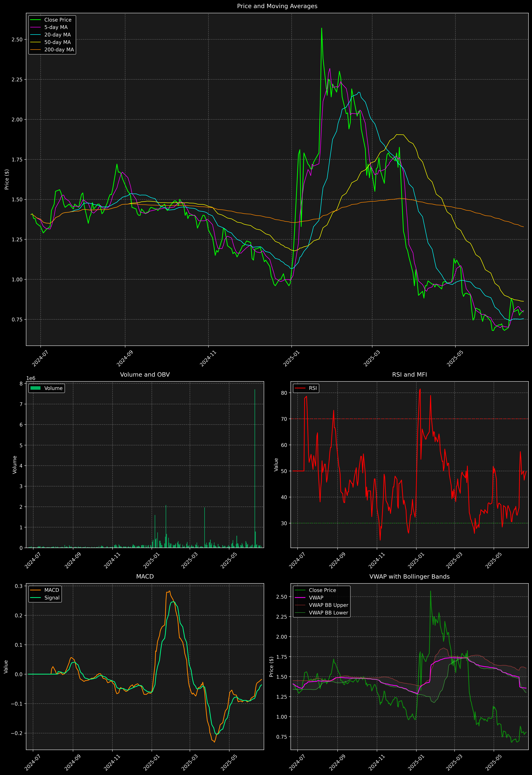Click the 'Price ($)' axis label of top chart
This screenshot has width=532, height=775.
pos(7,179)
